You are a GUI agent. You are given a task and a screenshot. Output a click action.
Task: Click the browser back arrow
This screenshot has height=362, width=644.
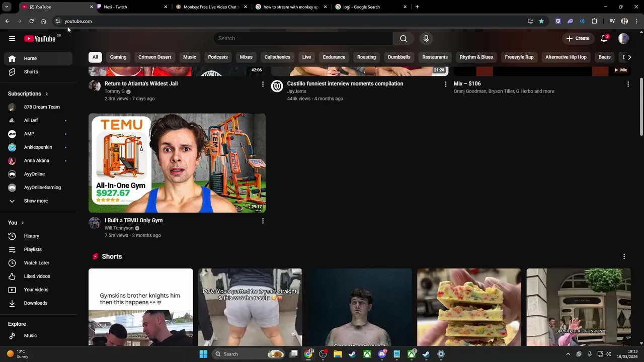[7, 21]
